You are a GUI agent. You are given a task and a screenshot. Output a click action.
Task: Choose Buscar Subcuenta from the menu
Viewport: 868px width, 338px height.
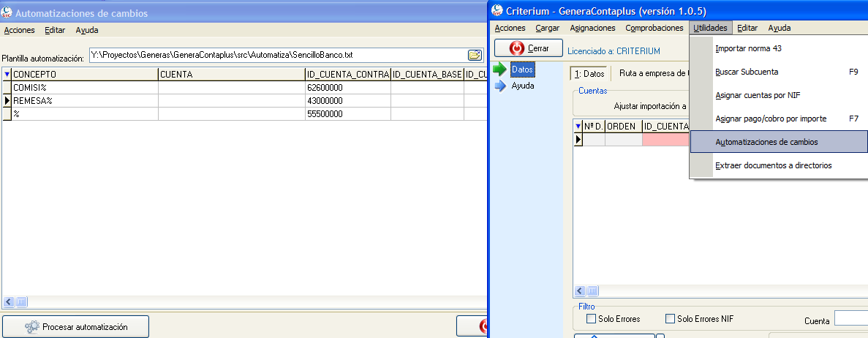[746, 72]
